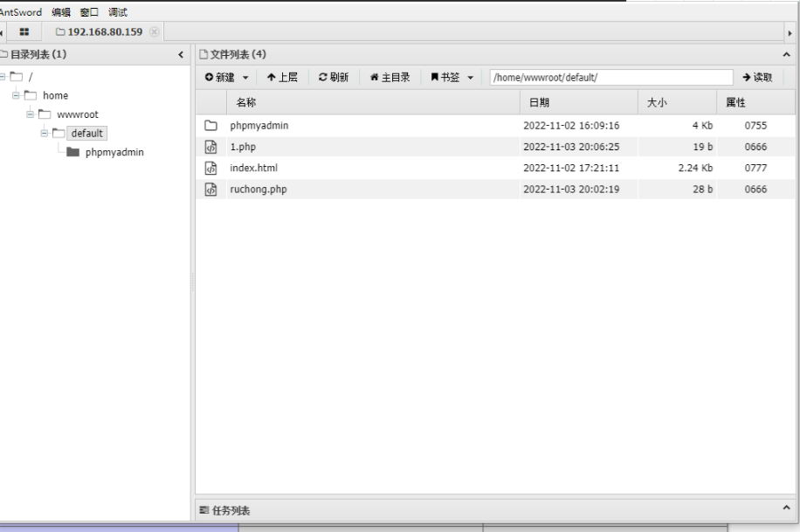800x532 pixels.
Task: Select the phpmyadmin name in file list
Action: 259,126
